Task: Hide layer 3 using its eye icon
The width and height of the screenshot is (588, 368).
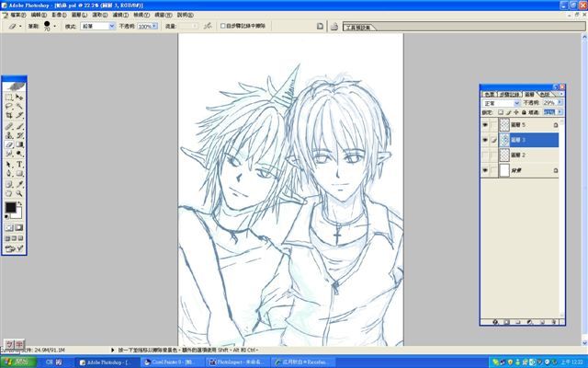Action: pyautogui.click(x=485, y=140)
